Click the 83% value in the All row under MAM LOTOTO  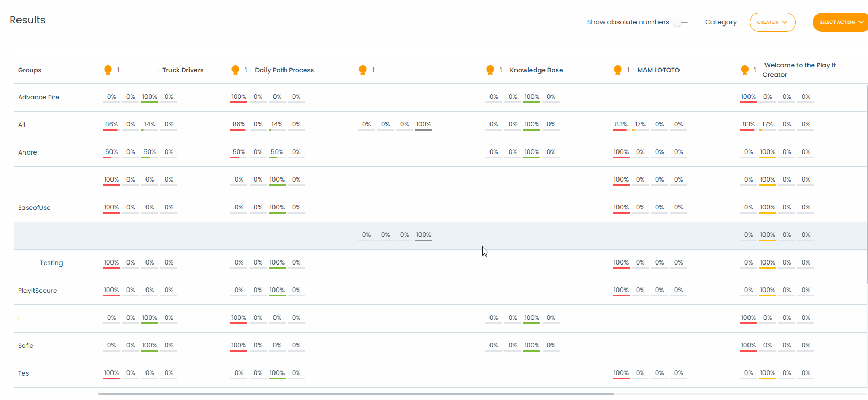point(621,124)
